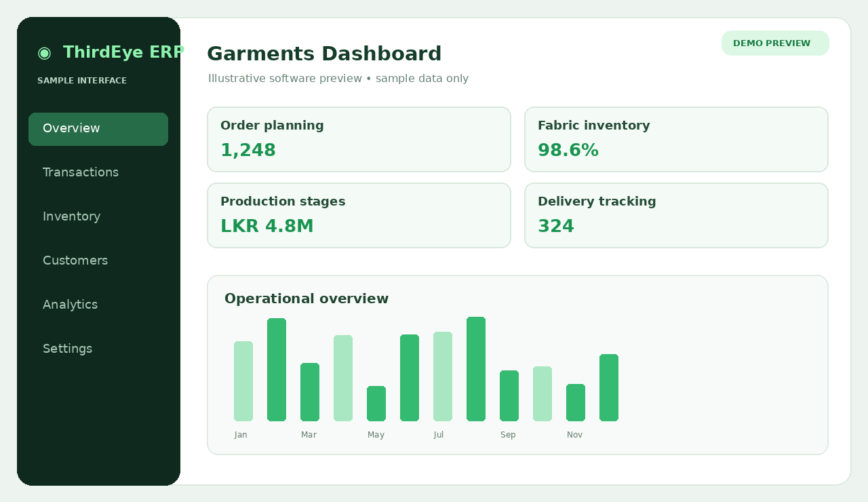The image size is (868, 502).
Task: Select the bar between Jan and Mar
Action: point(277,370)
